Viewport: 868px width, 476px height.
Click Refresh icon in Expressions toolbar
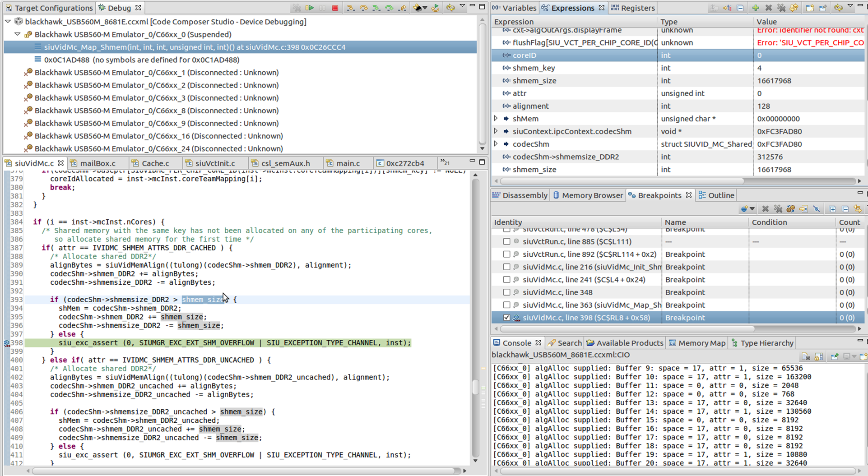tap(838, 8)
